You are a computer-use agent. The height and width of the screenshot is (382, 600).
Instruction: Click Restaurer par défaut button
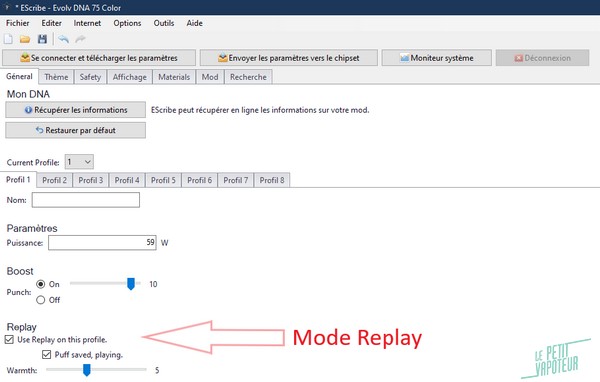[75, 130]
